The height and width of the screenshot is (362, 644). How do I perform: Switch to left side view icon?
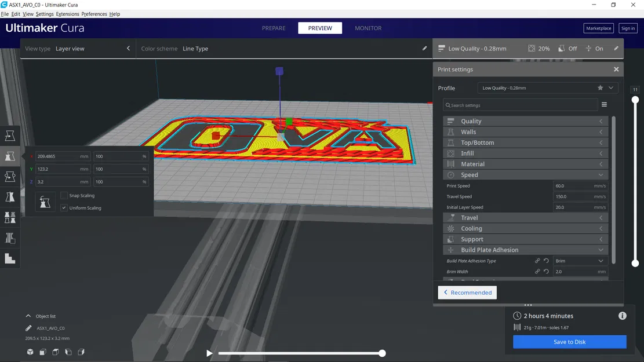(x=68, y=352)
